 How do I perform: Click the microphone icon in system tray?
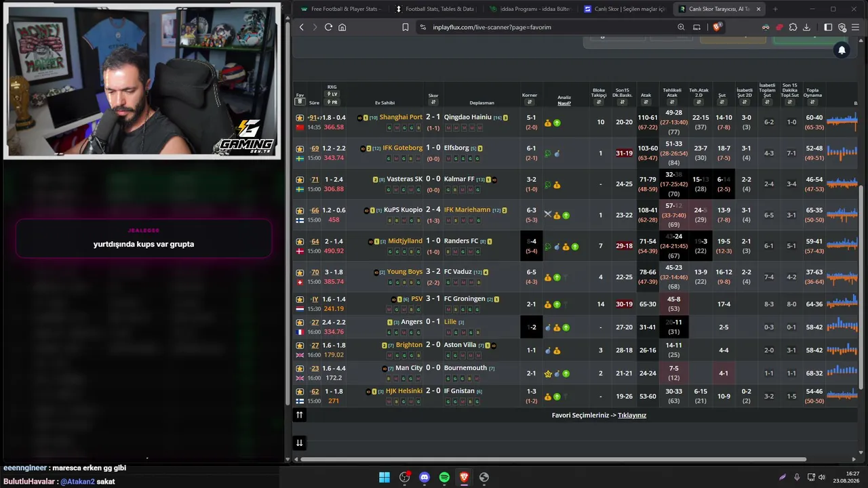click(x=797, y=477)
